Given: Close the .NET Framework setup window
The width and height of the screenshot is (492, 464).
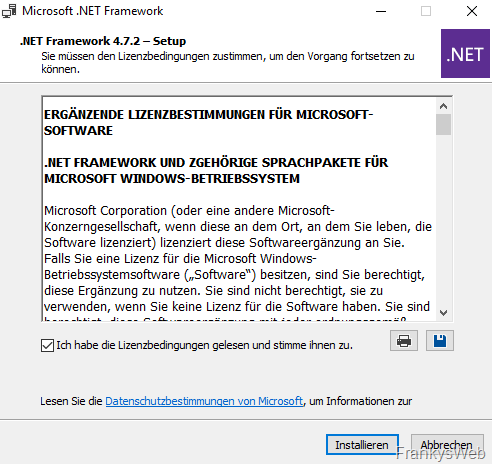Looking at the screenshot, I should (472, 11).
